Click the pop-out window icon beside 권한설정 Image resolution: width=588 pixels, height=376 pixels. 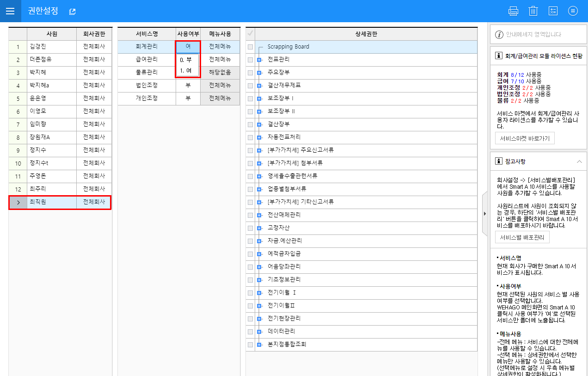point(72,12)
